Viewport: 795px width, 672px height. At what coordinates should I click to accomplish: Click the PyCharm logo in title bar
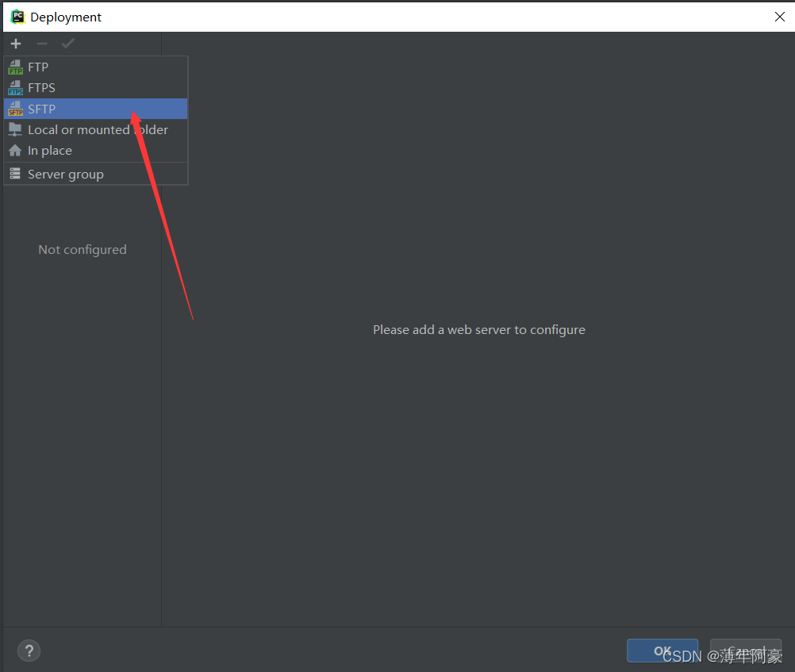pos(17,17)
